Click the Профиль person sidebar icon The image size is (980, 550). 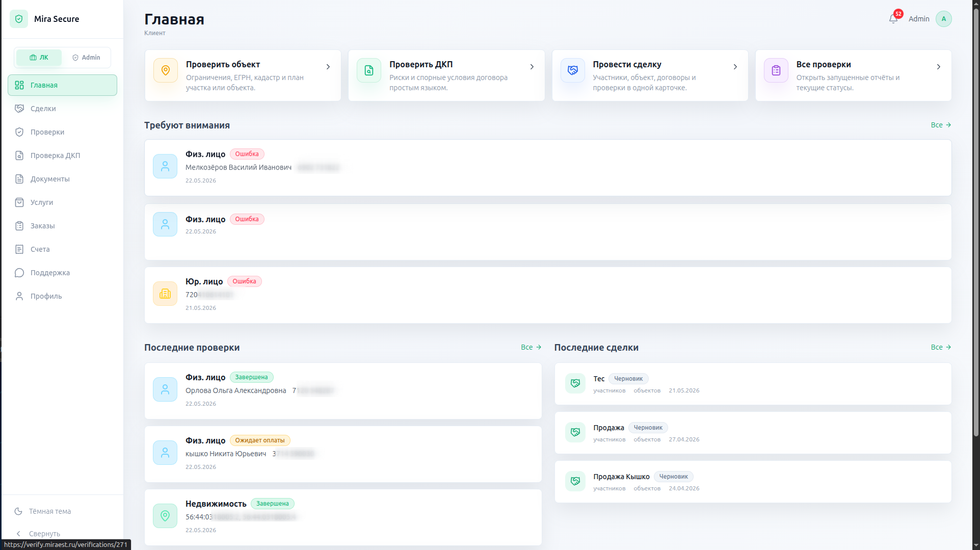[x=19, y=296]
